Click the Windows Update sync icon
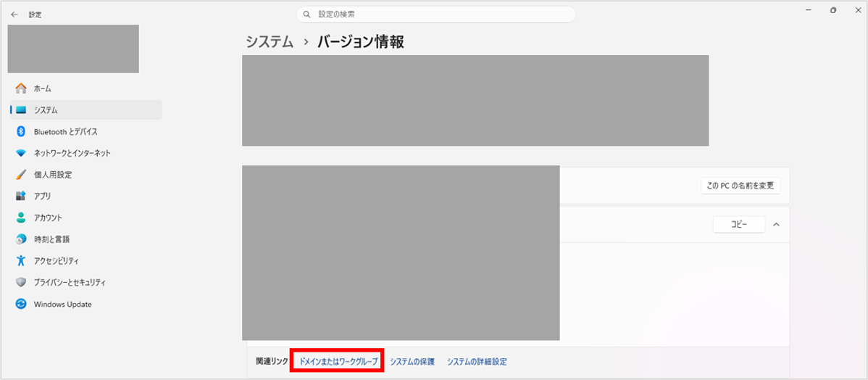Viewport: 868px width, 380px height. 21,304
